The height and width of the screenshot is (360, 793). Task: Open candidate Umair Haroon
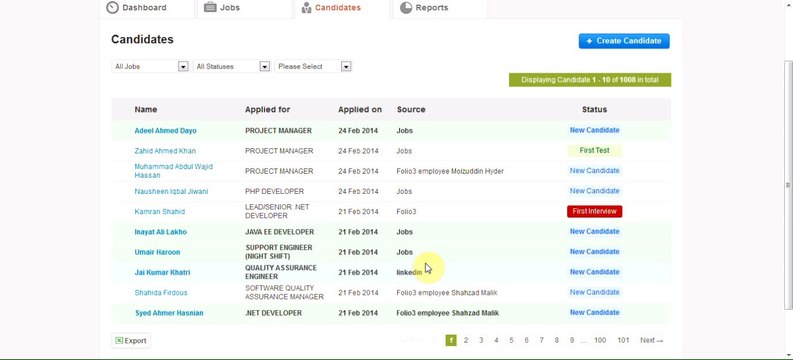point(157,252)
